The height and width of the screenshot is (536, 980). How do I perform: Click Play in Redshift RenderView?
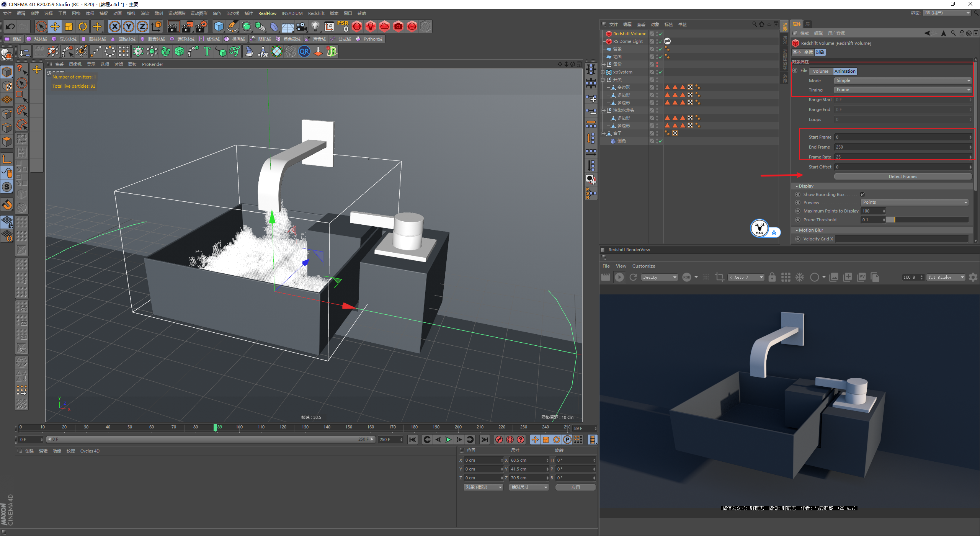click(x=619, y=277)
